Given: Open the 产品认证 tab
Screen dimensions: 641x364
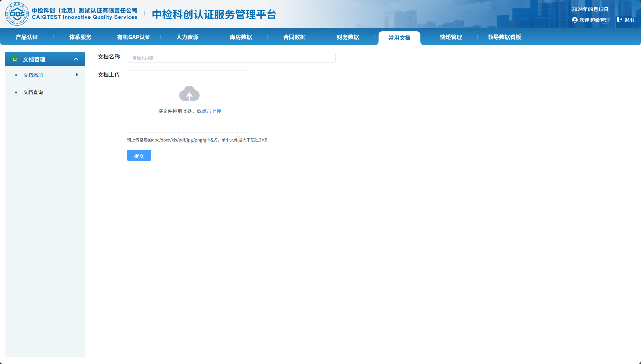Looking at the screenshot, I should pyautogui.click(x=27, y=37).
